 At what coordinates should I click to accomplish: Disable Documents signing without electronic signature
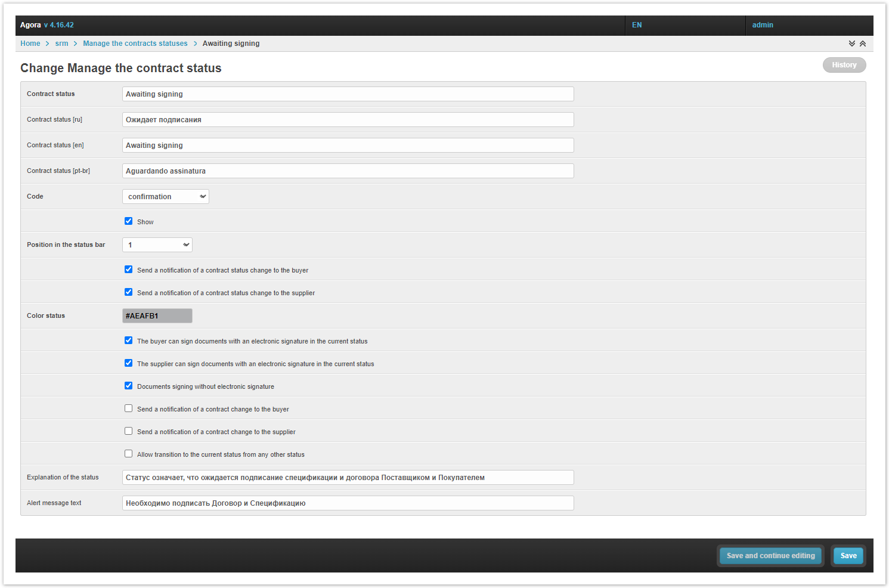pos(128,386)
